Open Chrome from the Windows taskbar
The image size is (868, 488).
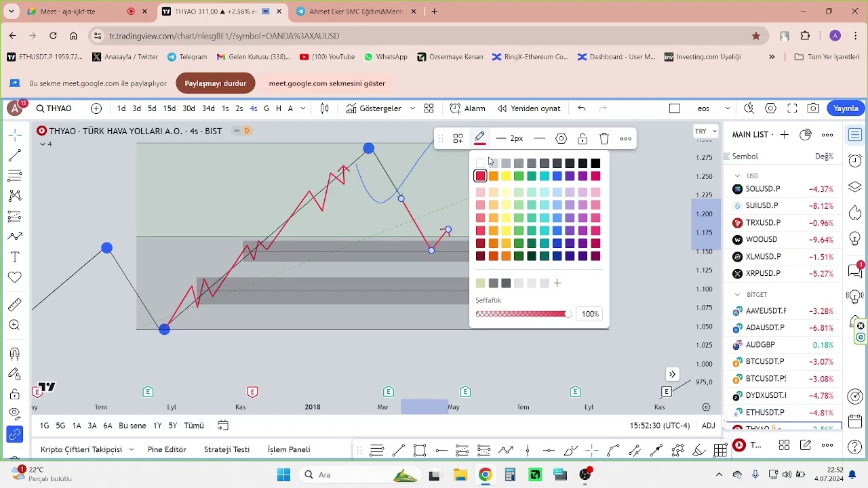click(485, 474)
